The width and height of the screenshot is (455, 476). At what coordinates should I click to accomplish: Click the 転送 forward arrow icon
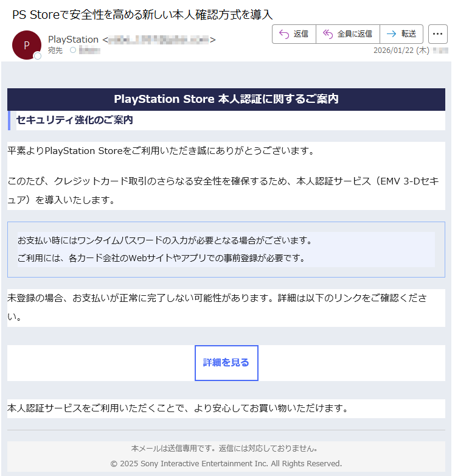pyautogui.click(x=391, y=34)
